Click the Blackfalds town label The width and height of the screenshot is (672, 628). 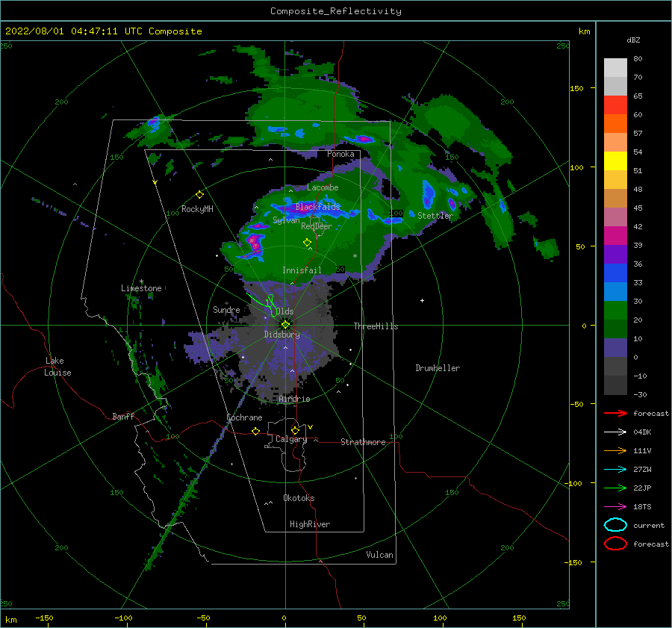pyautogui.click(x=317, y=207)
